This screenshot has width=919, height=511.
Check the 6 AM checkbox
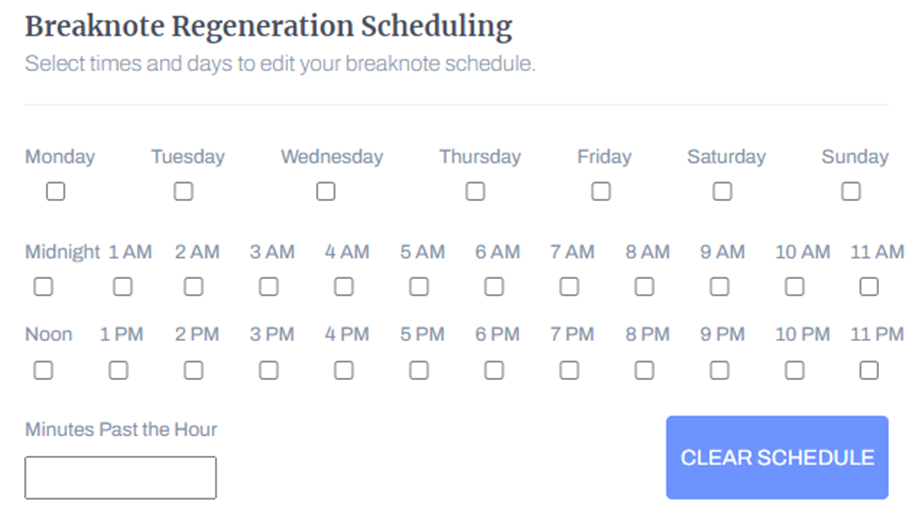(494, 287)
